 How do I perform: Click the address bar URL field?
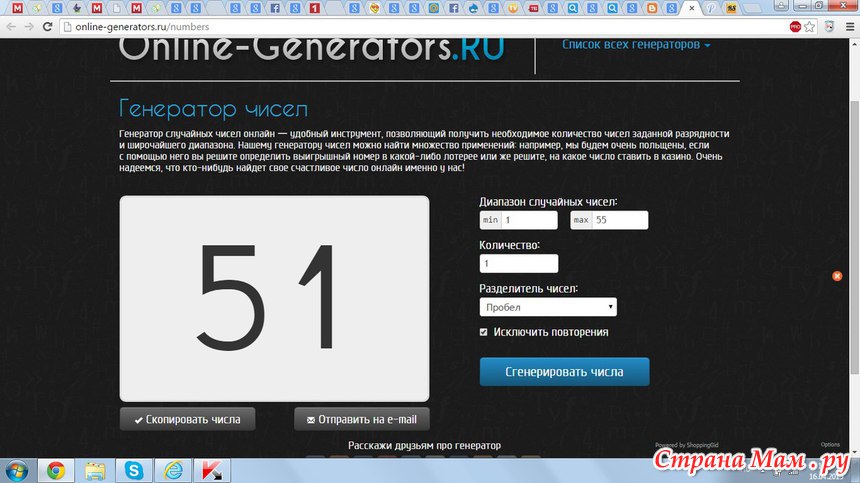pos(422,26)
